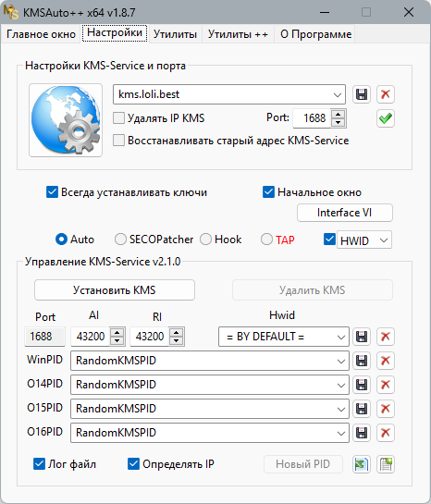Uncheck Всегда устанавливать ключи
Viewport: 431px width, 504px height.
tap(52, 192)
